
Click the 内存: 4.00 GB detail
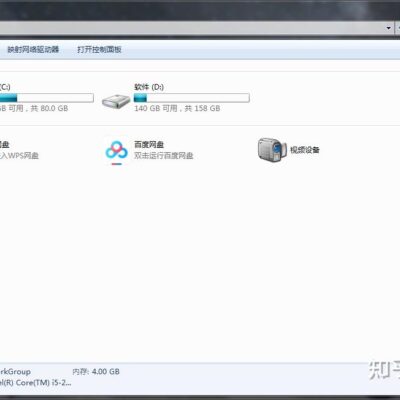click(96, 372)
